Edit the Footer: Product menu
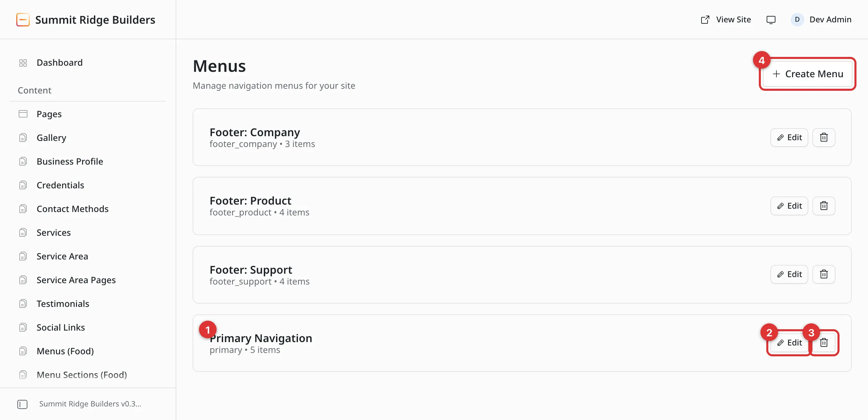The image size is (868, 420). [x=789, y=206]
